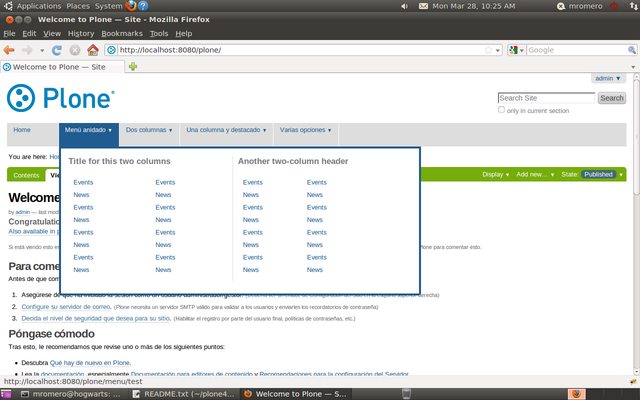Open the mail envelope indicator in top panel
The image size is (640, 400).
pyautogui.click(x=424, y=6)
